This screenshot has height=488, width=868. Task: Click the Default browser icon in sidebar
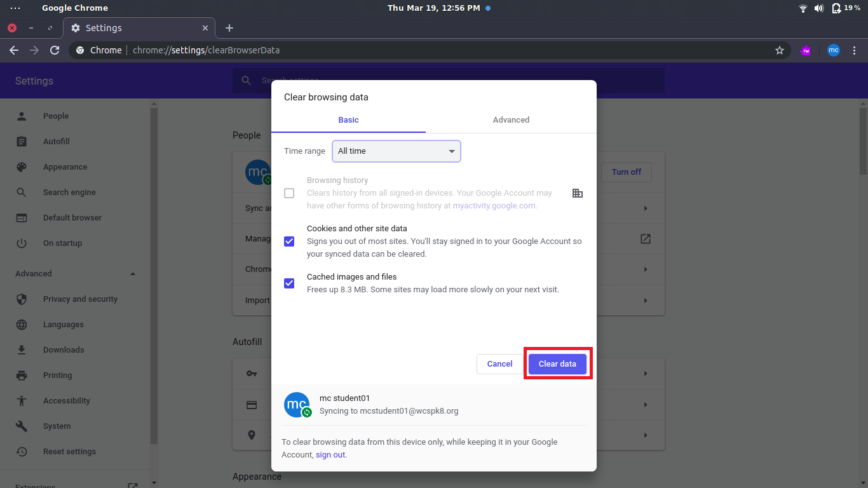(x=22, y=218)
